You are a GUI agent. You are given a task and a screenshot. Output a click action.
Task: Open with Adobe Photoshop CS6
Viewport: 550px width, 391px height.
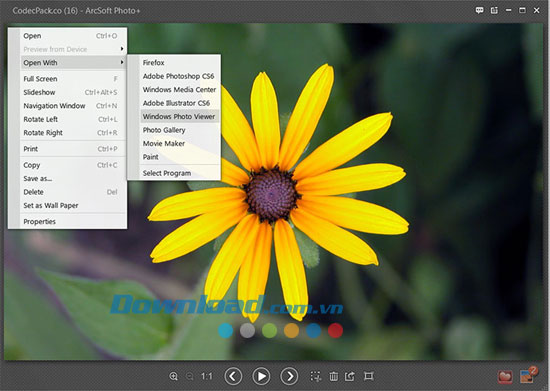(180, 76)
